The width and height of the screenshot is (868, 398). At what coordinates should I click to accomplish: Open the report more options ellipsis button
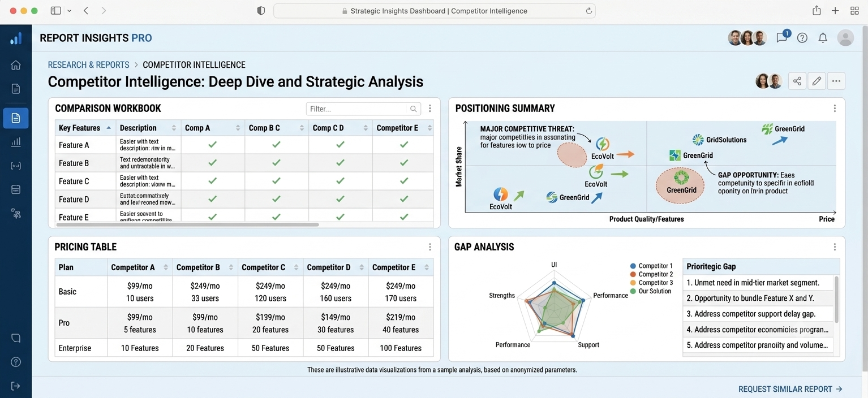836,81
